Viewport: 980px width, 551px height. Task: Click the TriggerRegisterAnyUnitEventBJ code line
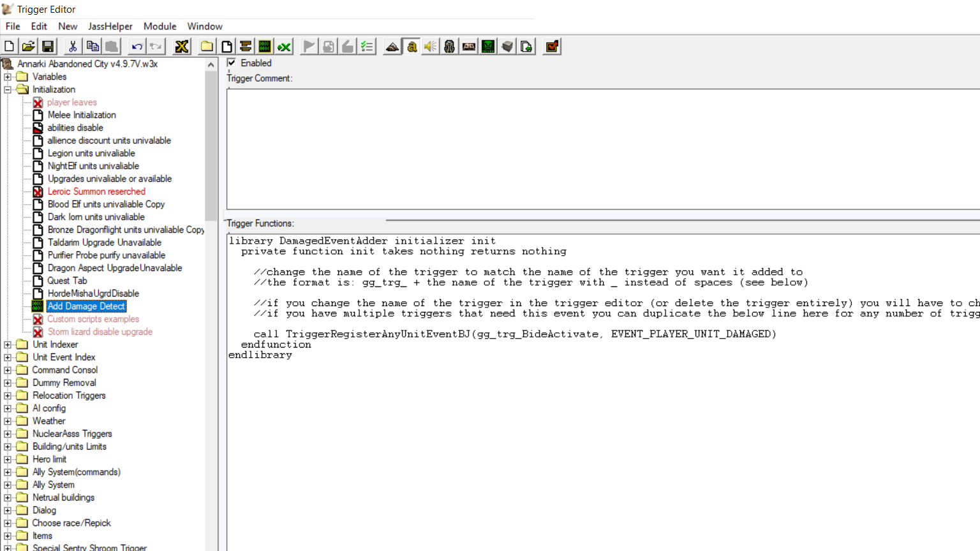515,334
